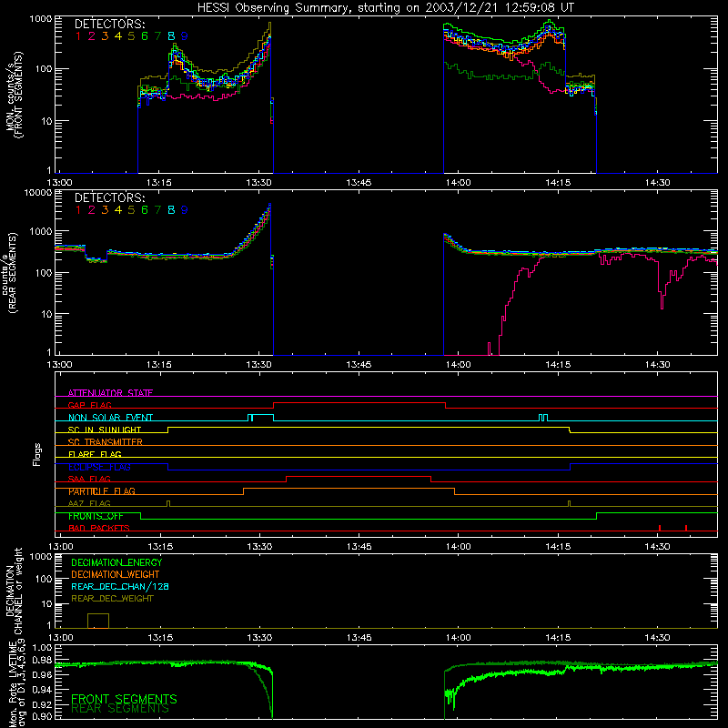728x728 pixels.
Task: Click the REAR_DEC_WEIGHT legend entry
Action: point(112,599)
